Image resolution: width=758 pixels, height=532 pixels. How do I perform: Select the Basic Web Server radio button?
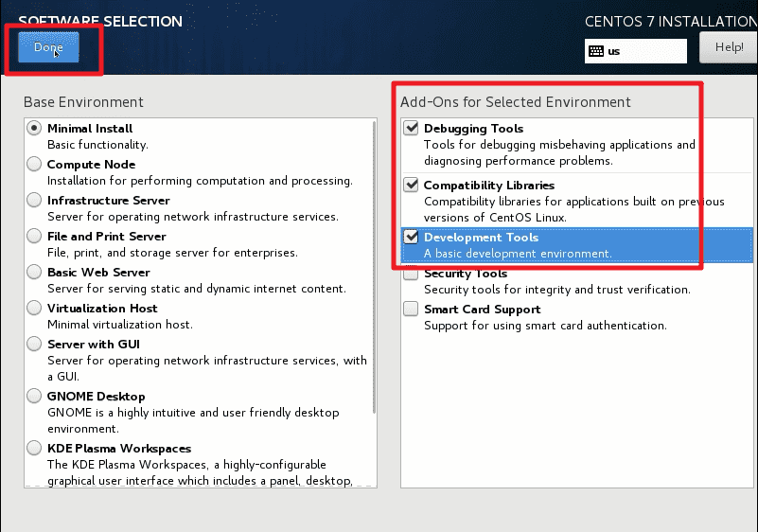pos(34,272)
